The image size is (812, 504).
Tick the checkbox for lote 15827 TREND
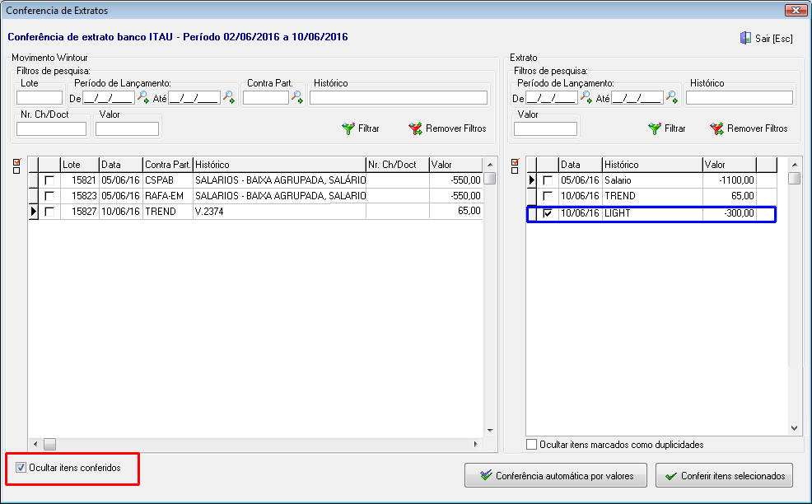click(49, 212)
